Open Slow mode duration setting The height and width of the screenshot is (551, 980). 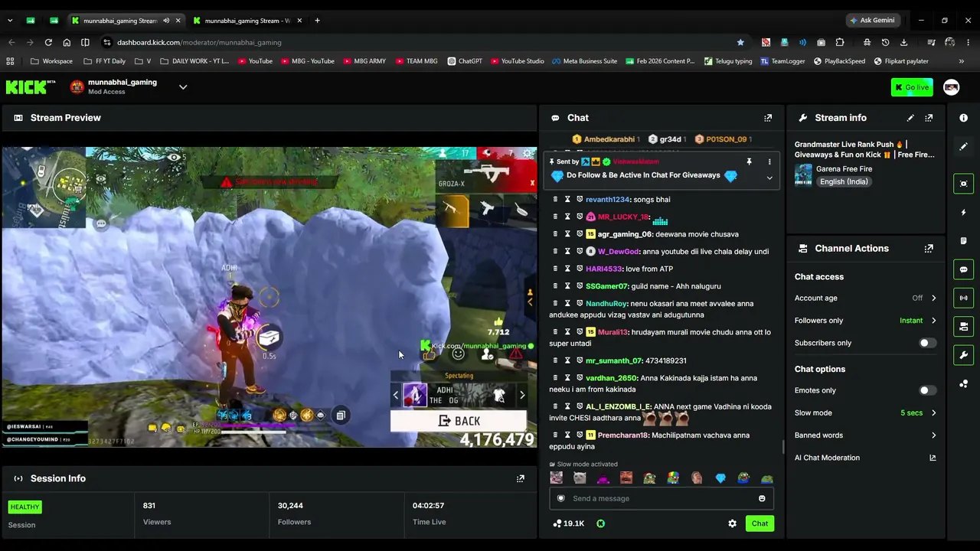(x=865, y=413)
